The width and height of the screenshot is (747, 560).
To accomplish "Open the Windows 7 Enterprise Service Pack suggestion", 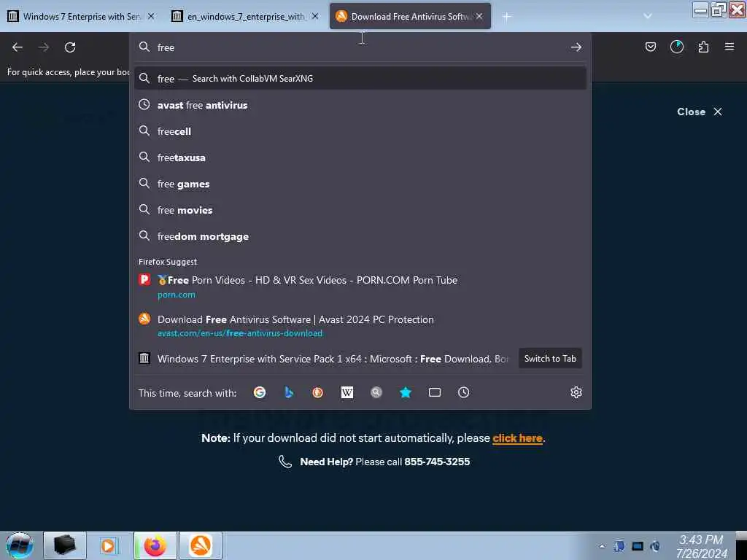I will (324, 359).
